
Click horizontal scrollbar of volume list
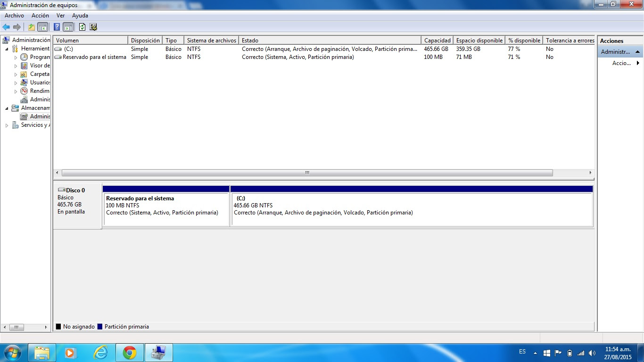[307, 173]
